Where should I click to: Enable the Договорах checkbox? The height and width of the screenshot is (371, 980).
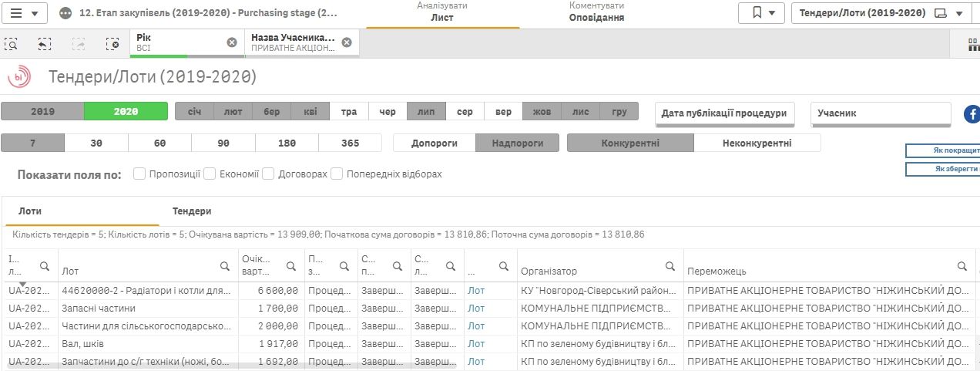pos(268,174)
